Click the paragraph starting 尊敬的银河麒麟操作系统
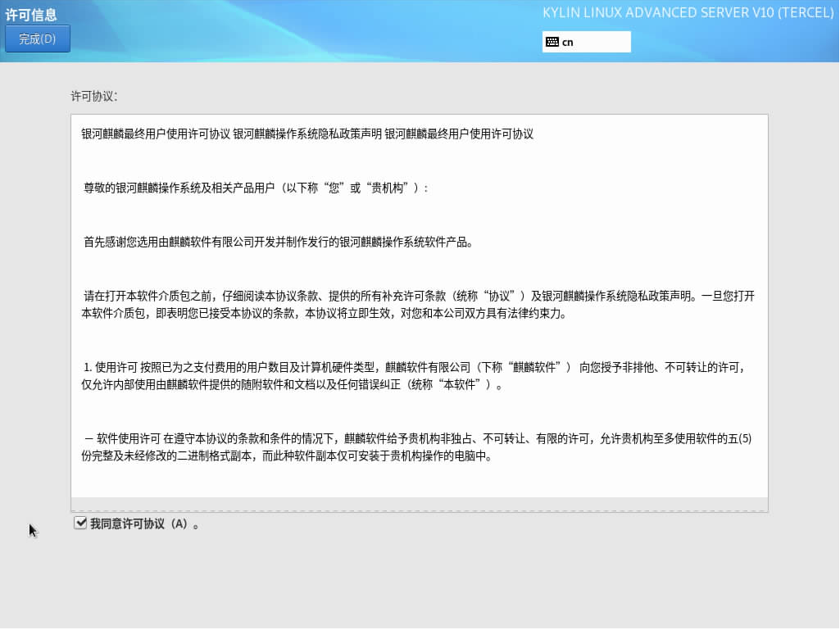840x630 pixels. (x=256, y=188)
